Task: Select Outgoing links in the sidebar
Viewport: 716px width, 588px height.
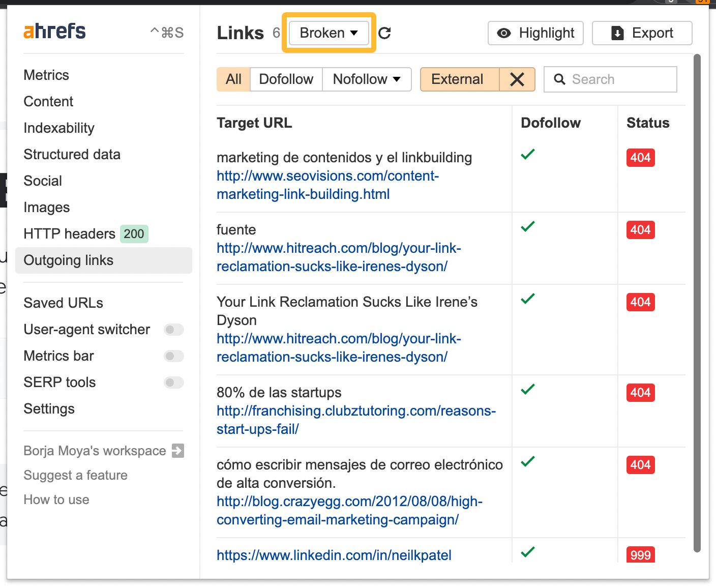Action: tap(68, 260)
